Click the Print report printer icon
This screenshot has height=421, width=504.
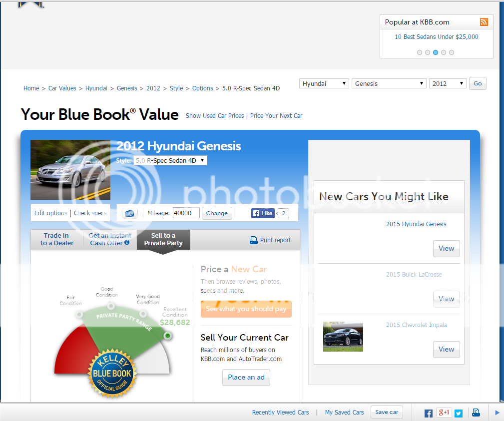[x=254, y=240]
